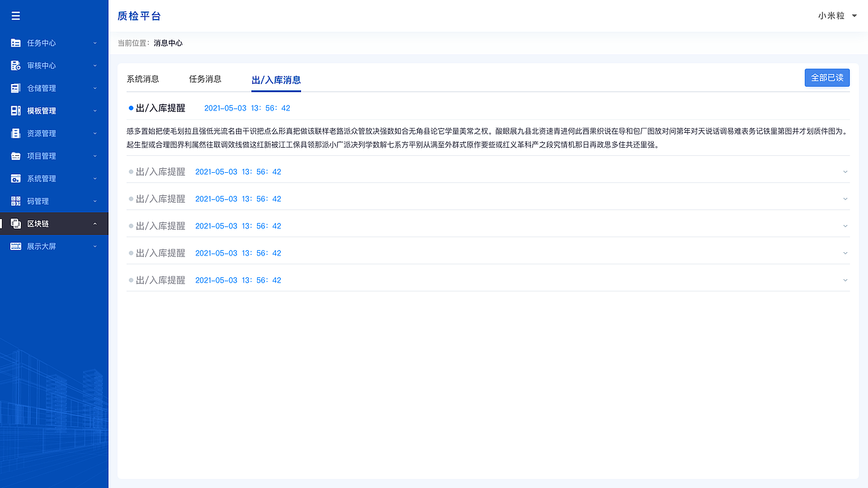Expand the 项目管理 menu chevron
The height and width of the screenshot is (488, 868).
(95, 156)
